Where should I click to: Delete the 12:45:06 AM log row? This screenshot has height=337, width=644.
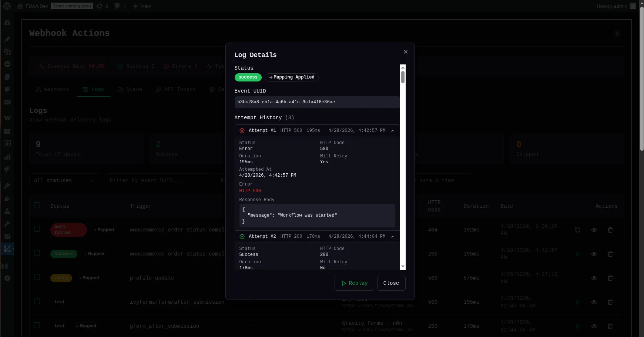click(x=610, y=302)
